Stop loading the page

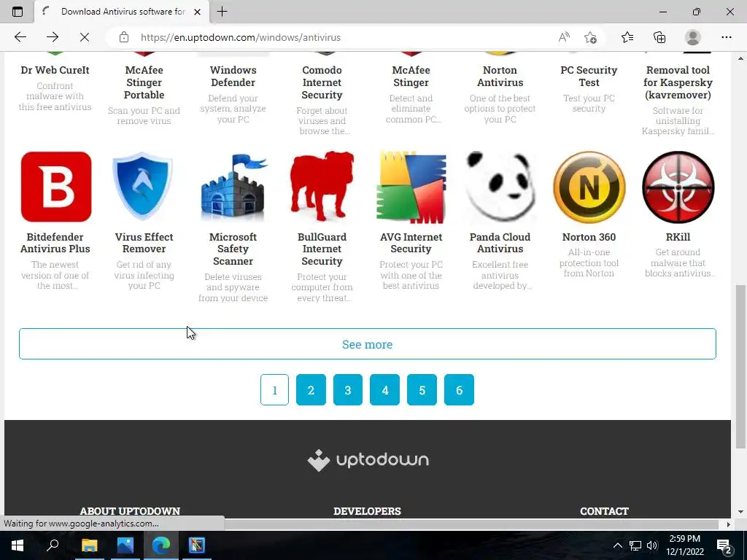point(85,37)
